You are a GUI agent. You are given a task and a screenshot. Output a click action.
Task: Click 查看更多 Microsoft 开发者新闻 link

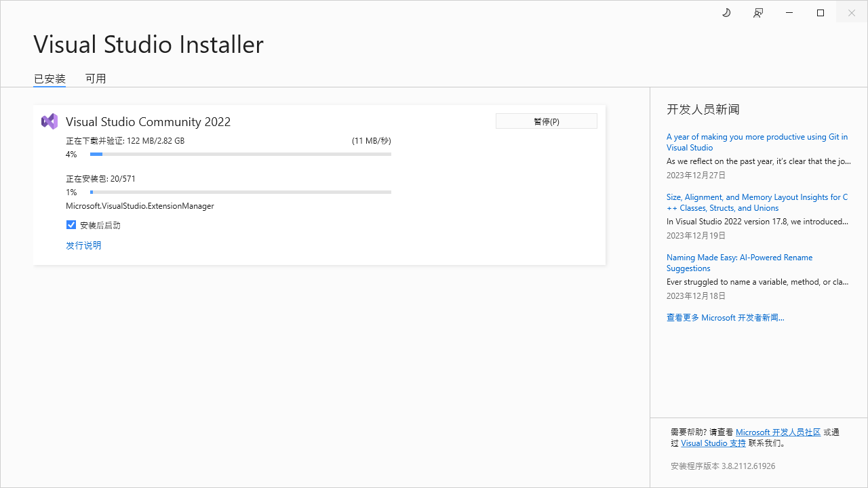pyautogui.click(x=725, y=317)
